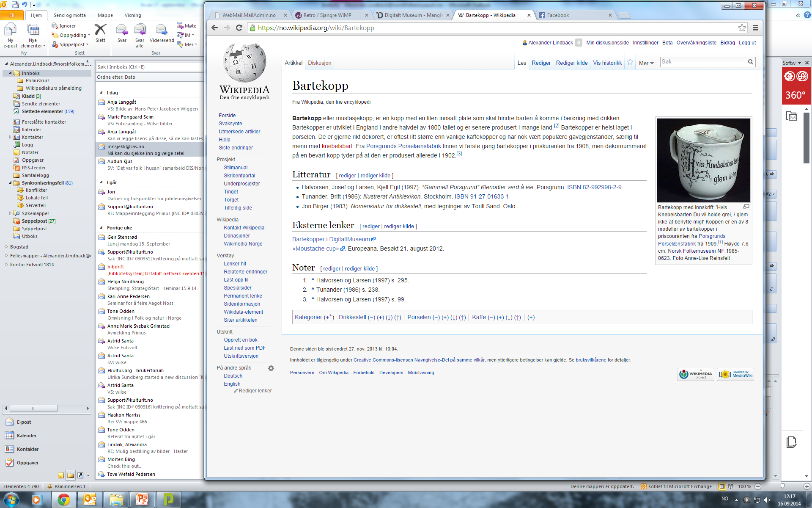Open the Diskusjon tab on Wikipedia

319,63
